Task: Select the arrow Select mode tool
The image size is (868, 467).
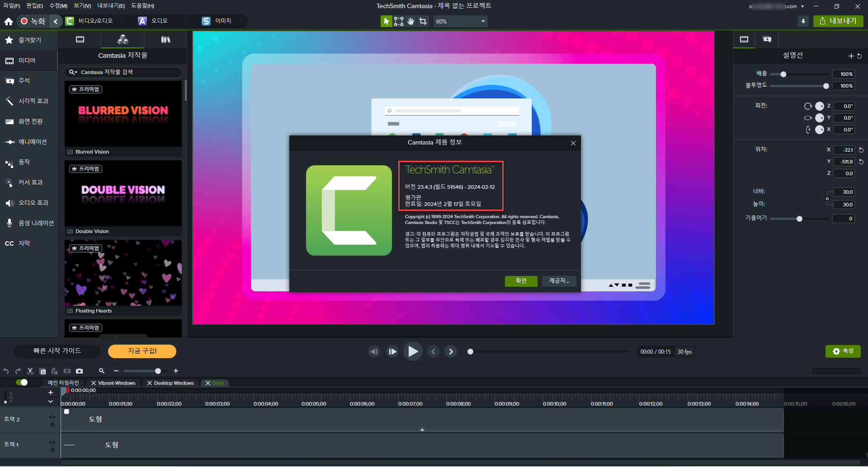Action: coord(386,21)
